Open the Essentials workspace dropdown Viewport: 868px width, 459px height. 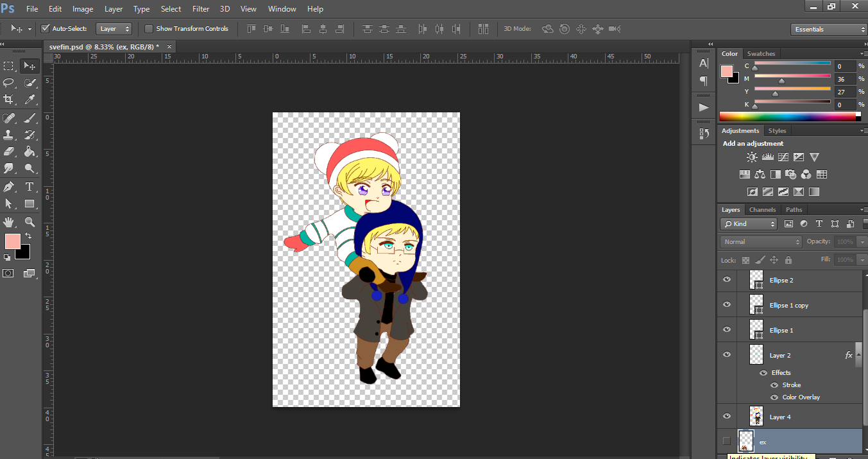(x=829, y=30)
